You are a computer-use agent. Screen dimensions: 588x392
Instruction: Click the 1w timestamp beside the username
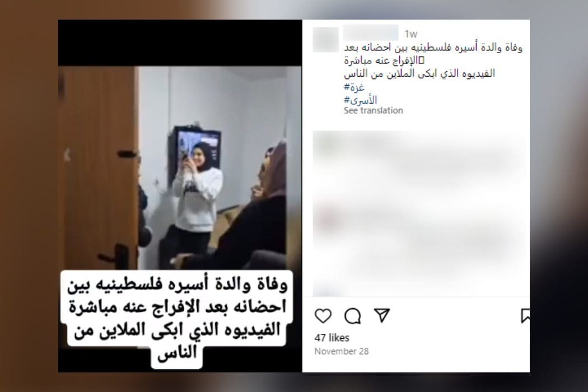click(x=411, y=34)
